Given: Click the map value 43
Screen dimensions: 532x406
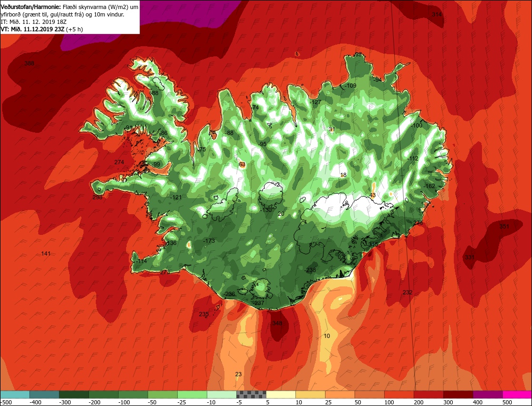Looking at the screenshot, I should pyautogui.click(x=372, y=195).
